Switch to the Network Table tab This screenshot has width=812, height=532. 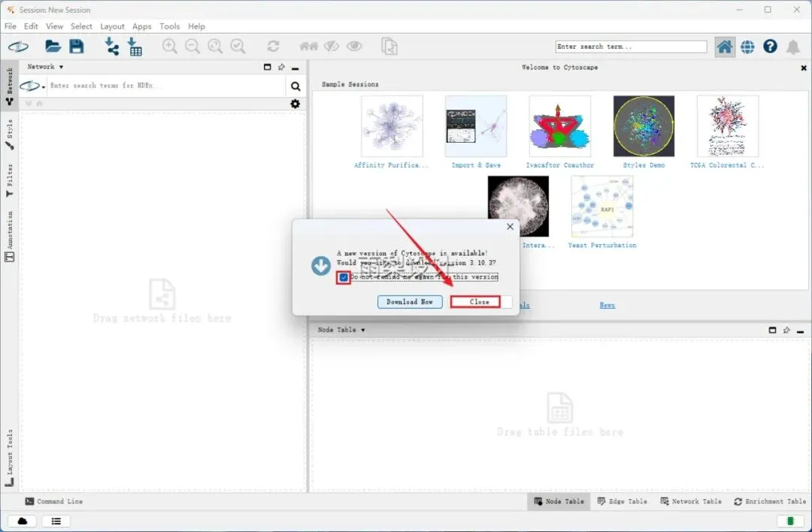click(x=691, y=501)
